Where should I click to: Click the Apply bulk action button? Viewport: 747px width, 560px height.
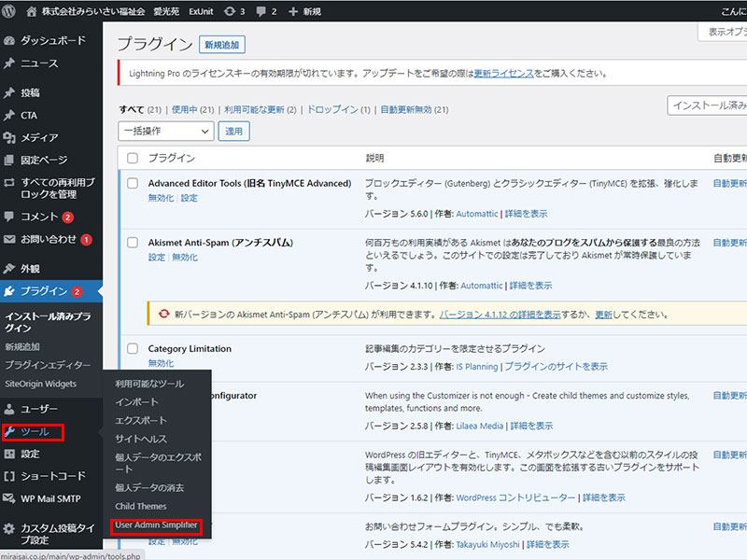coord(233,132)
